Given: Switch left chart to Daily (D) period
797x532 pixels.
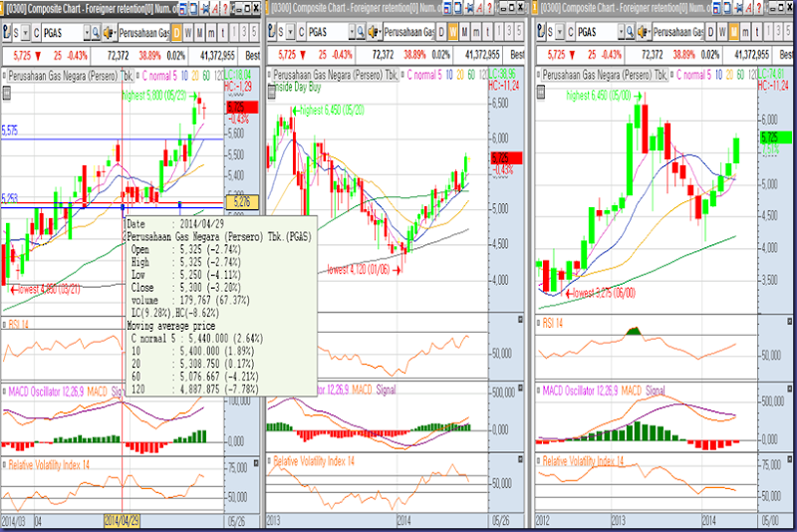Looking at the screenshot, I should [x=176, y=33].
